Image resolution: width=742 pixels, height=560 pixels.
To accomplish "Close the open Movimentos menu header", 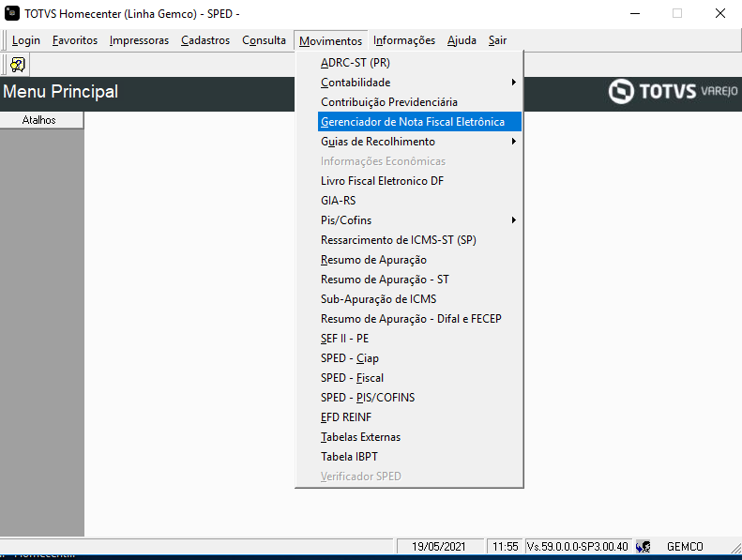I will (330, 41).
